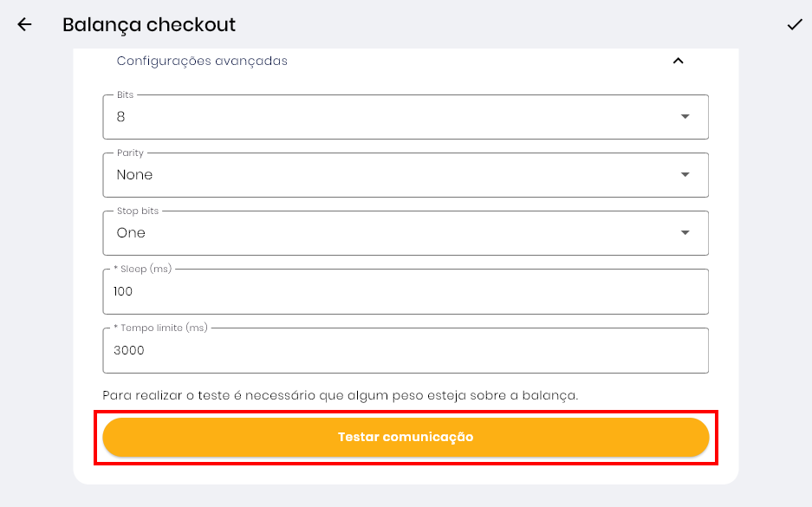Collapse the Configurações avançadas chevron
Viewport: 812px width, 507px height.
pyautogui.click(x=679, y=61)
